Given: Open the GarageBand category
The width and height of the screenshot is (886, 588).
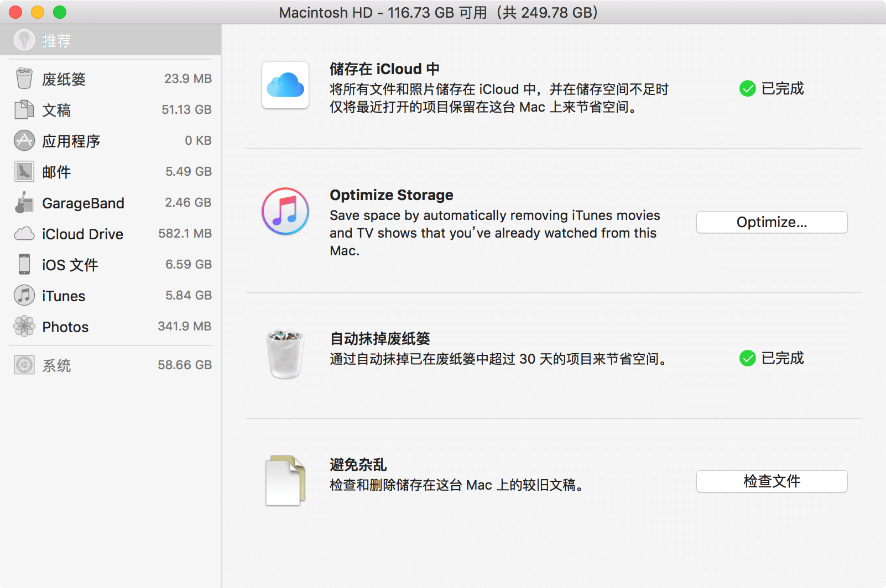Looking at the screenshot, I should pyautogui.click(x=111, y=202).
